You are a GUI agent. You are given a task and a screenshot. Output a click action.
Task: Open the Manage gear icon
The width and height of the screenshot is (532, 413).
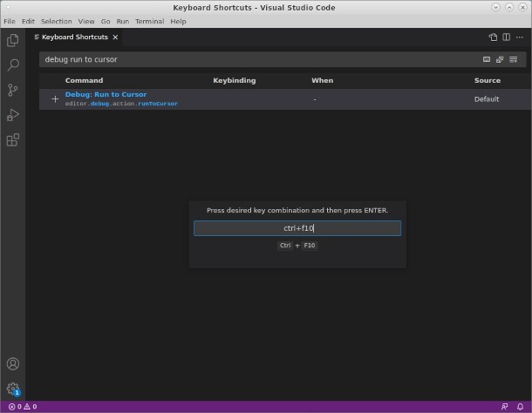coord(13,389)
